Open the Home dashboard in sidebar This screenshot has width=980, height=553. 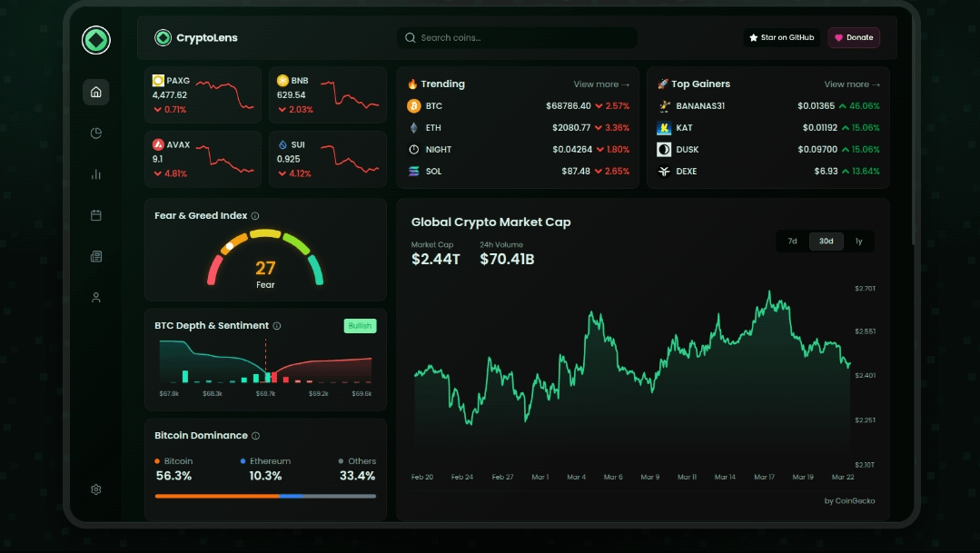pyautogui.click(x=96, y=92)
